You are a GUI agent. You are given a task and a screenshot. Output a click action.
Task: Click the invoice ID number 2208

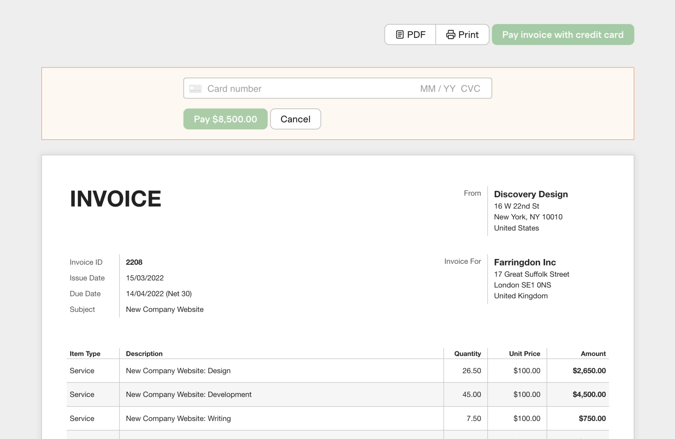click(x=134, y=262)
